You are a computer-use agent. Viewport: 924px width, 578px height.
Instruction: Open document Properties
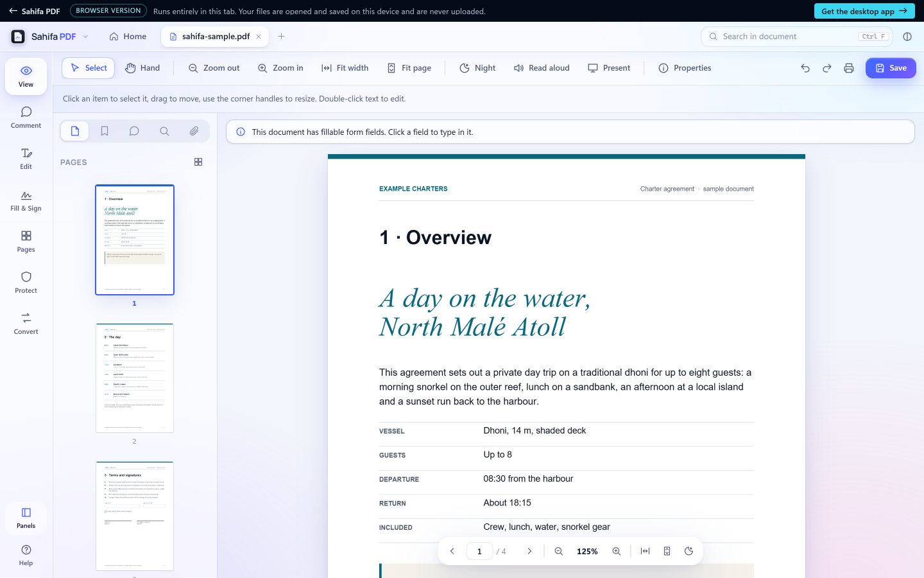685,68
